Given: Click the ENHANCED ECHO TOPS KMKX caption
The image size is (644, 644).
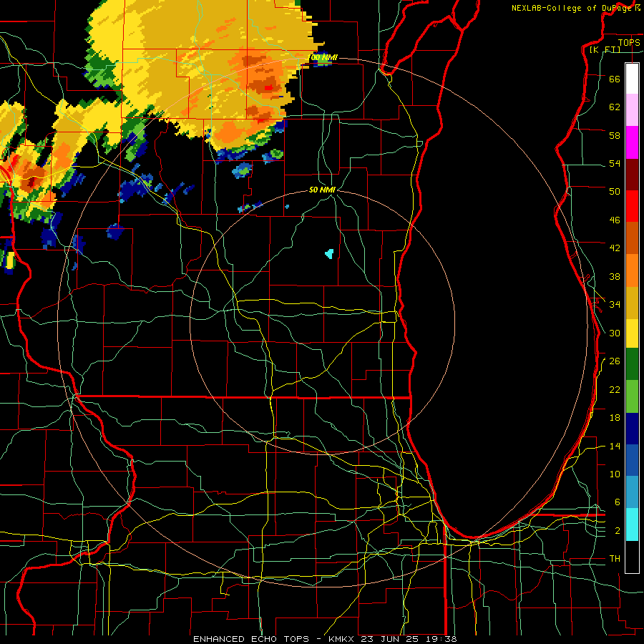Looking at the screenshot, I should click(325, 639).
